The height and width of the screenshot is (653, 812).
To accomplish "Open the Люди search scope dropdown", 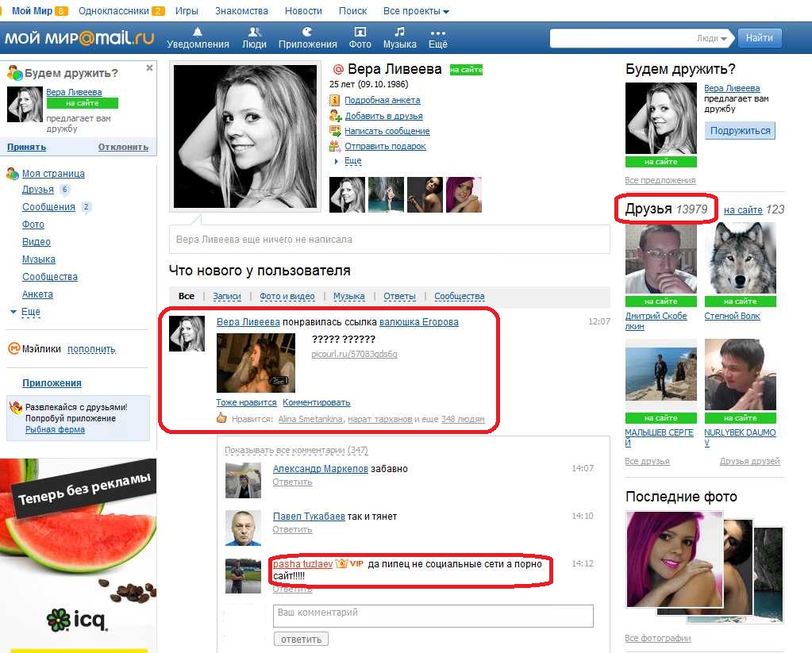I will click(712, 38).
